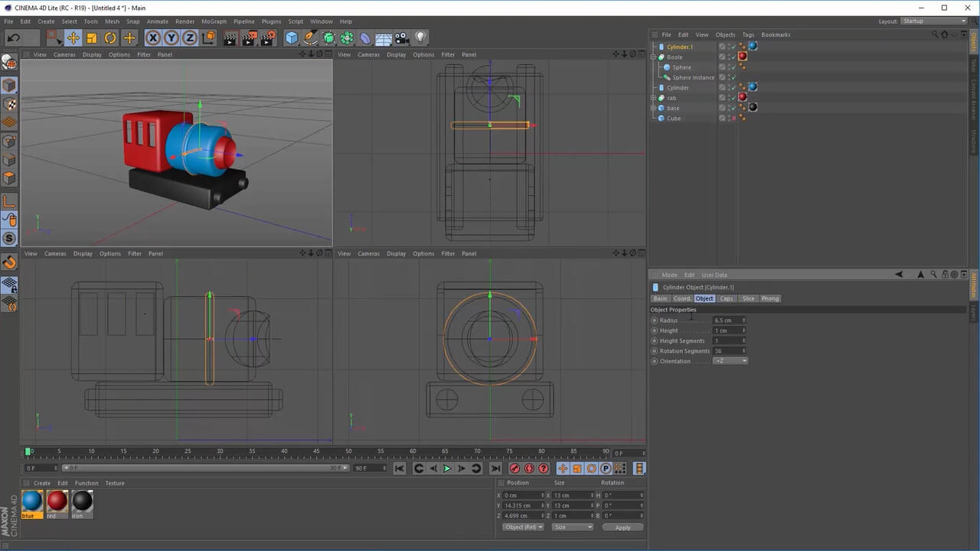Select the Move tool in top toolbar
This screenshot has height=551, width=980.
pyautogui.click(x=73, y=37)
